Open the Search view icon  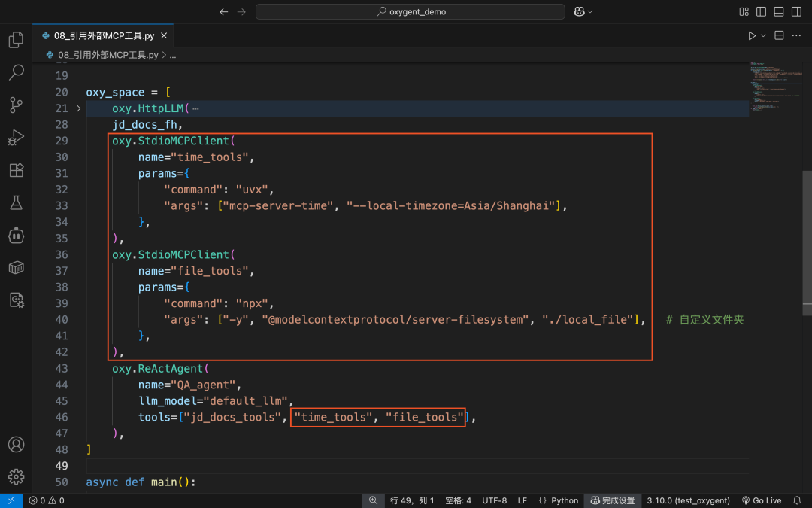(16, 72)
